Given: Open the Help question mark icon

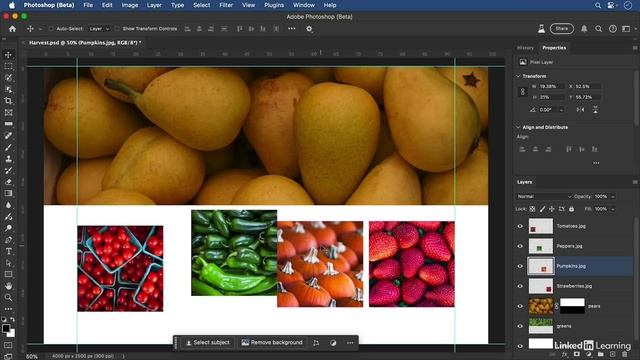Looking at the screenshot, I should [x=612, y=29].
